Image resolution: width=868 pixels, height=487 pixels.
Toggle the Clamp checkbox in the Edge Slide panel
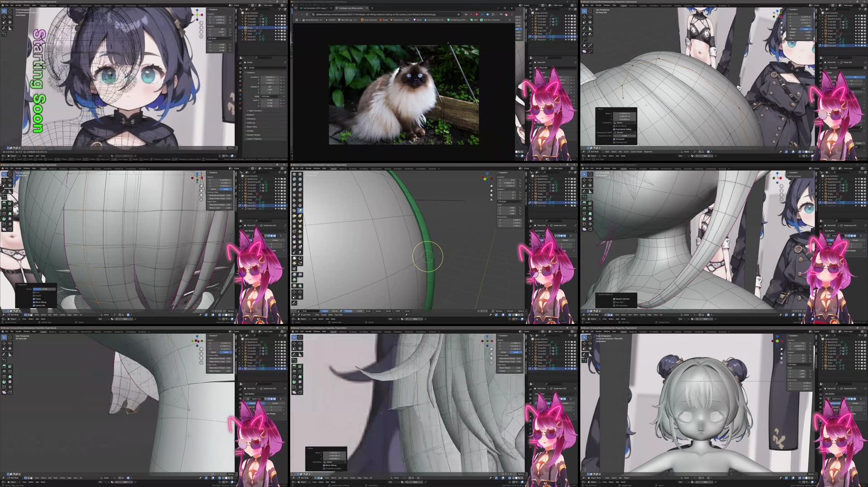pos(34,299)
